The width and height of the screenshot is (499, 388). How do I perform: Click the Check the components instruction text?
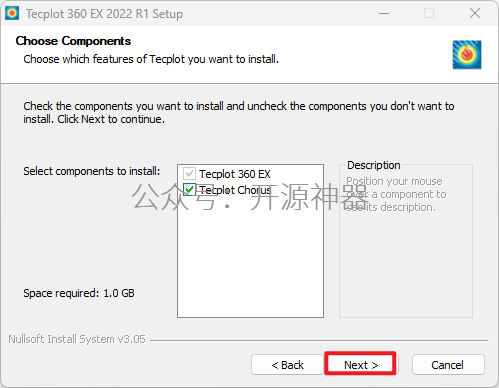coord(239,112)
